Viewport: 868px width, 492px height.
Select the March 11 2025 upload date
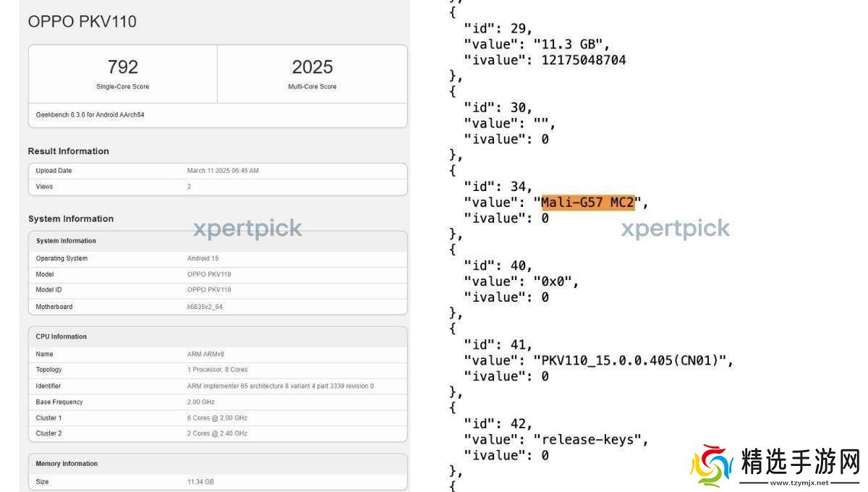223,171
